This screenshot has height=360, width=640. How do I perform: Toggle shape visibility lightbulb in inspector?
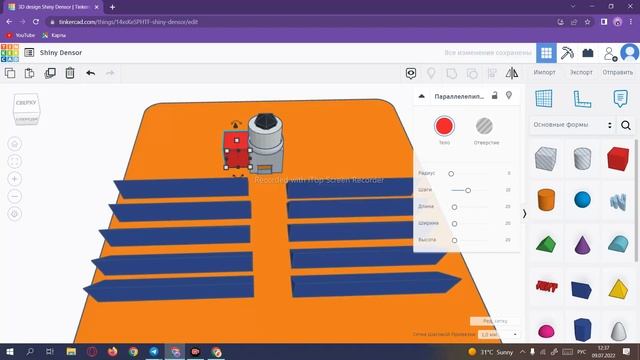(x=509, y=96)
